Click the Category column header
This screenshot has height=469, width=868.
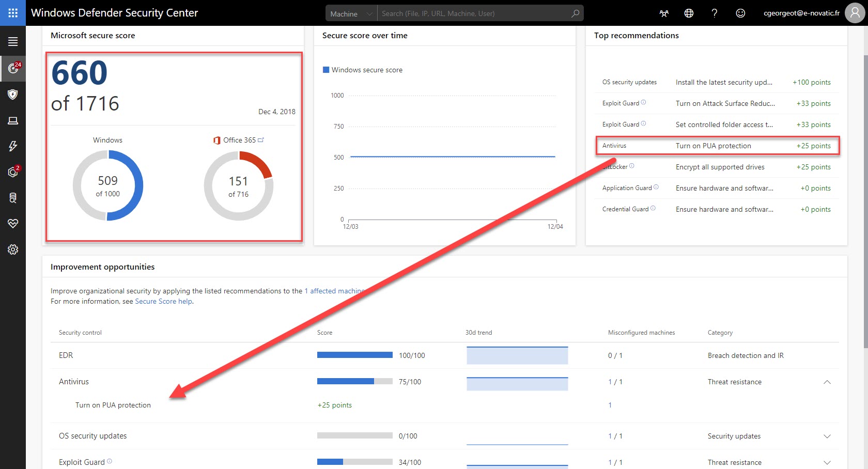click(x=720, y=333)
